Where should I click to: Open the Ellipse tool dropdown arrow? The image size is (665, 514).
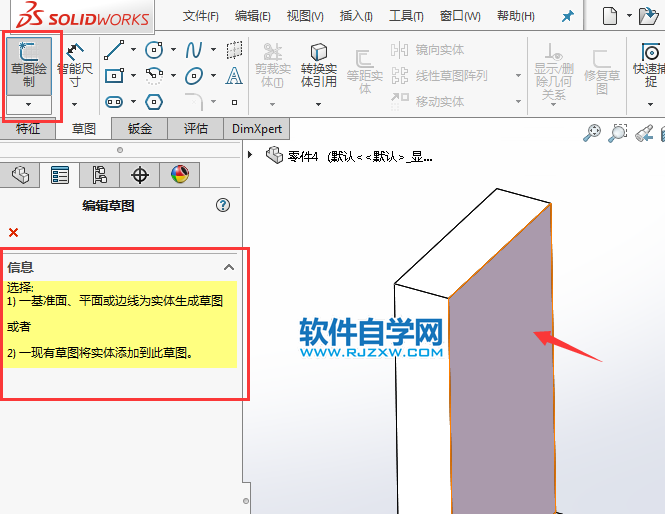click(213, 76)
